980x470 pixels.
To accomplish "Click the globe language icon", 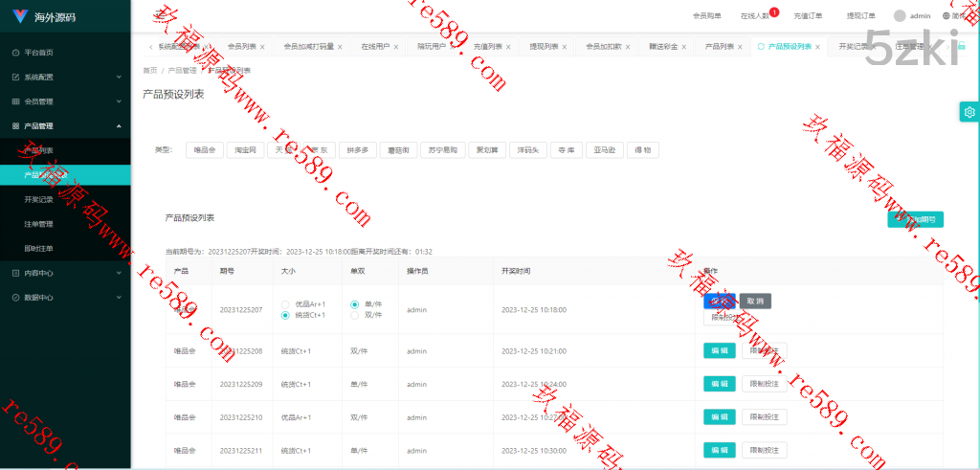I will point(947,15).
